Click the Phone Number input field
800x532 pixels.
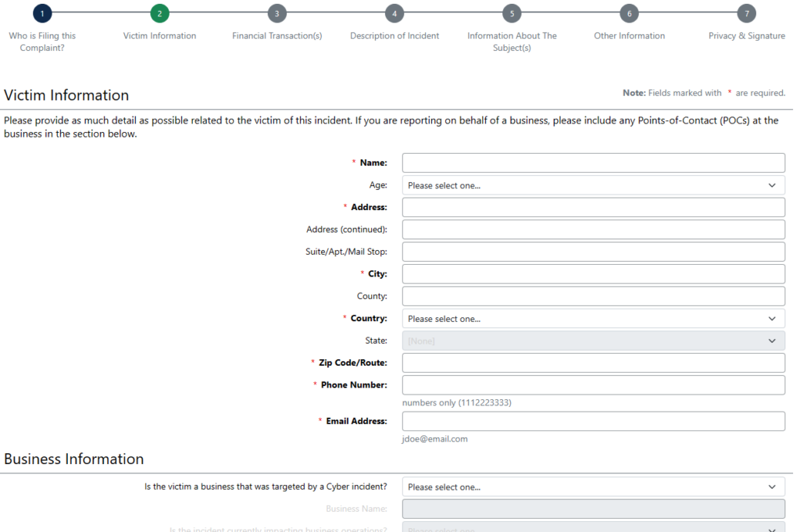(x=592, y=384)
